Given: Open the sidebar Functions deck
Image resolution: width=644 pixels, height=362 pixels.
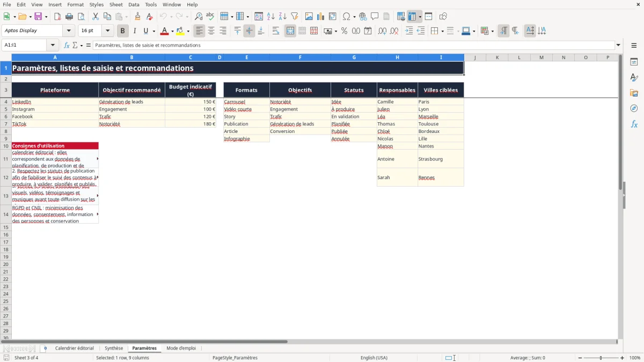Looking at the screenshot, I should point(634,124).
